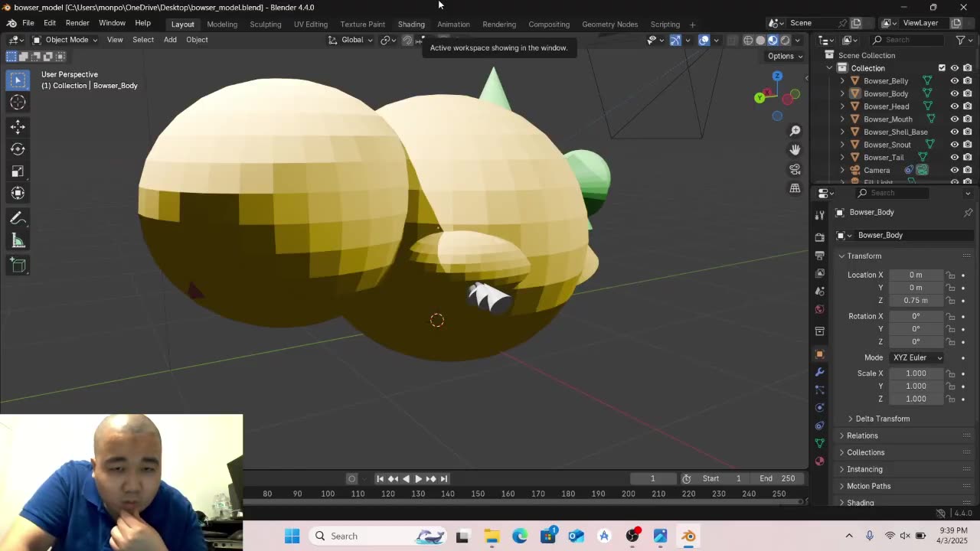Select the Rotate tool
This screenshot has height=551, width=980.
tap(18, 148)
